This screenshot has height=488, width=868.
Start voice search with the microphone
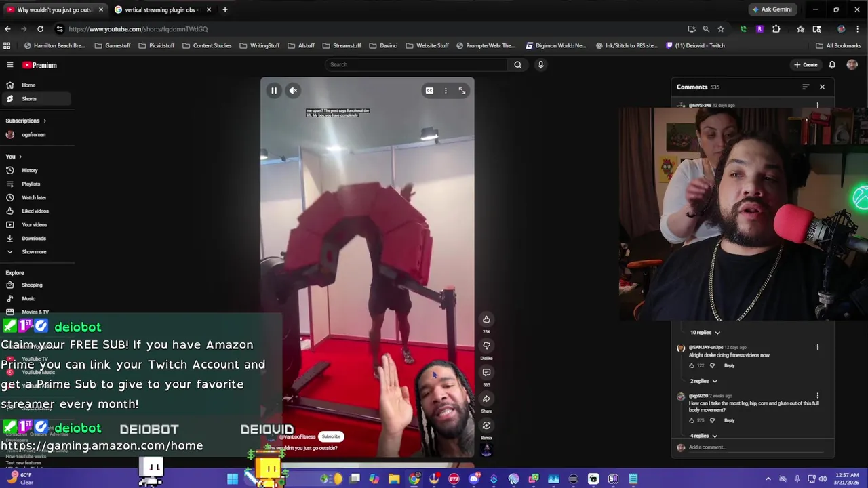point(540,64)
